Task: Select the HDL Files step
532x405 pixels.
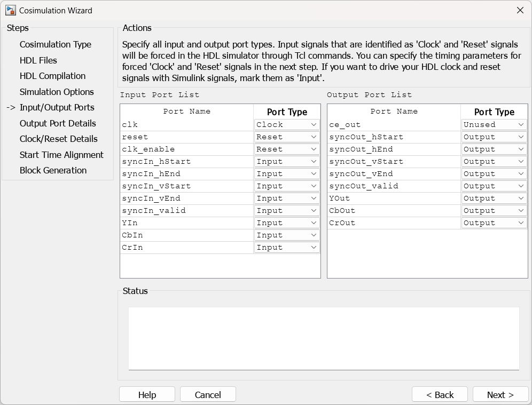Action: tap(38, 60)
